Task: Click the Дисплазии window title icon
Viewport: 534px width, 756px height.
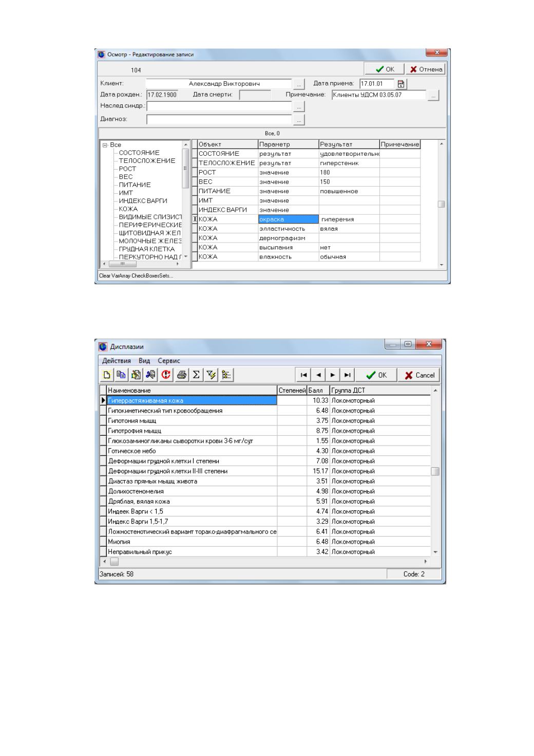Action: 103,347
